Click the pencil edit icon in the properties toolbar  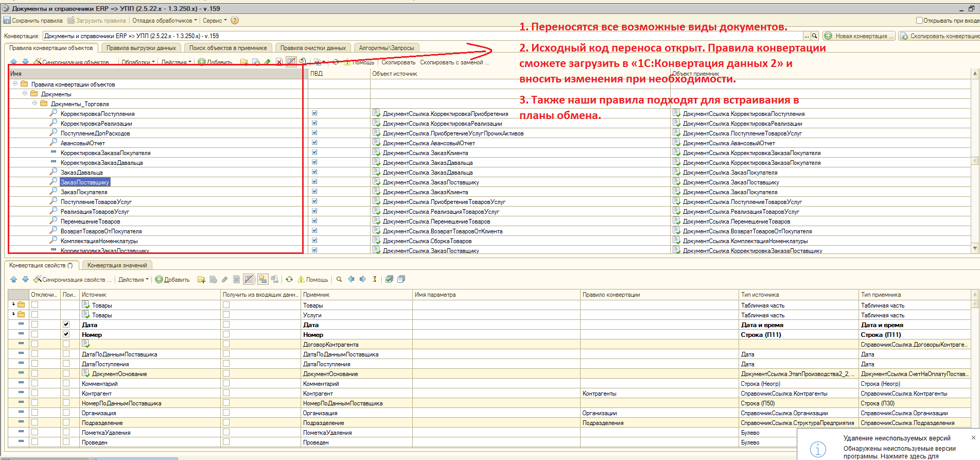[x=225, y=279]
